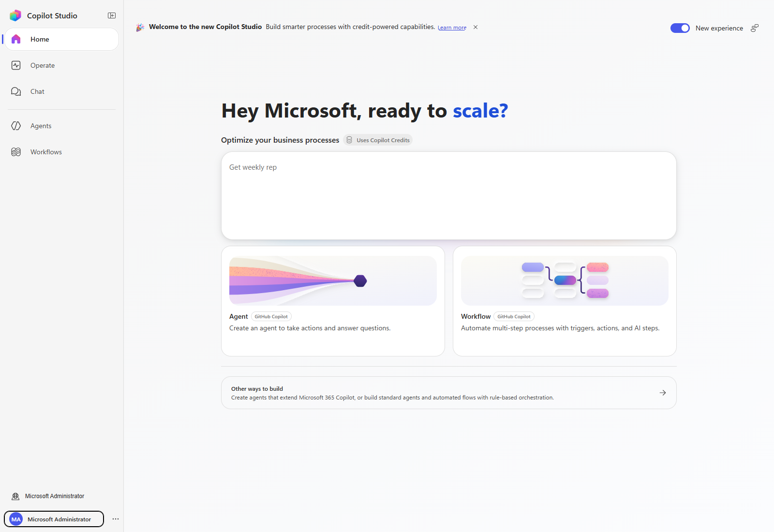Click the Uses Copilot Credits badge
The height and width of the screenshot is (532, 774).
point(378,140)
